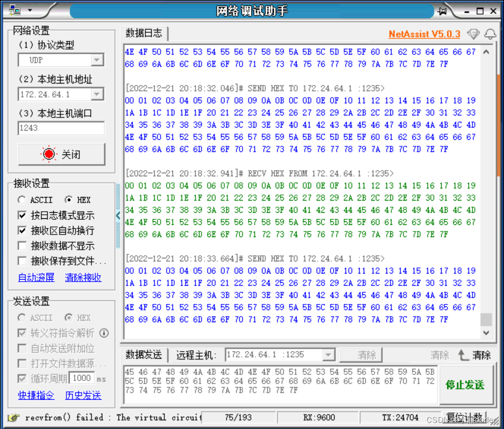The image size is (504, 429).
Task: Switch to the 数据日志 tab
Action: click(x=142, y=33)
